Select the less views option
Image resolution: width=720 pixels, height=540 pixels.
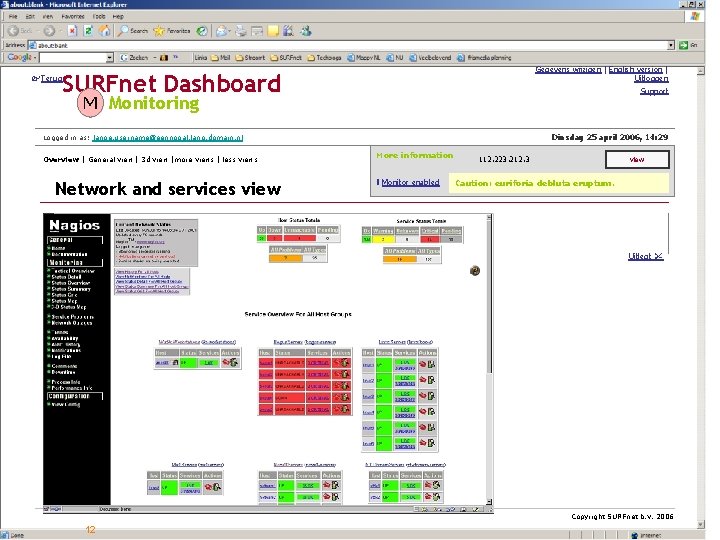[240, 160]
